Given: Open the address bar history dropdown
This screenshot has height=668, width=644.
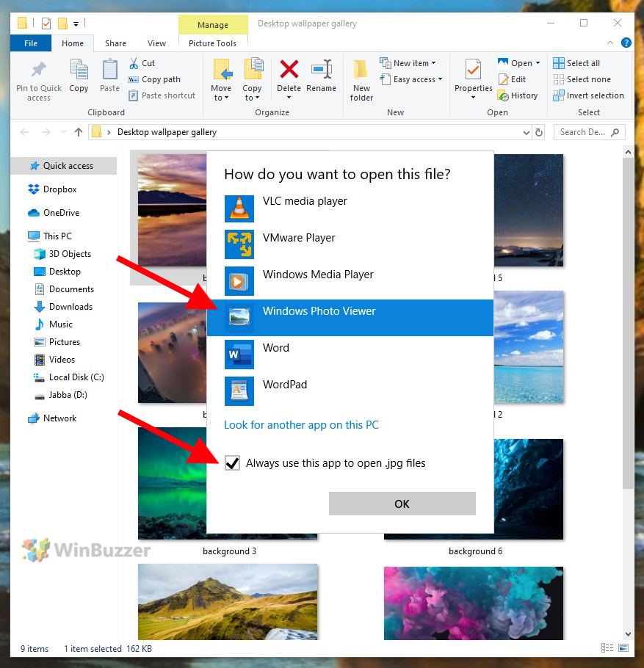Looking at the screenshot, I should coord(527,132).
